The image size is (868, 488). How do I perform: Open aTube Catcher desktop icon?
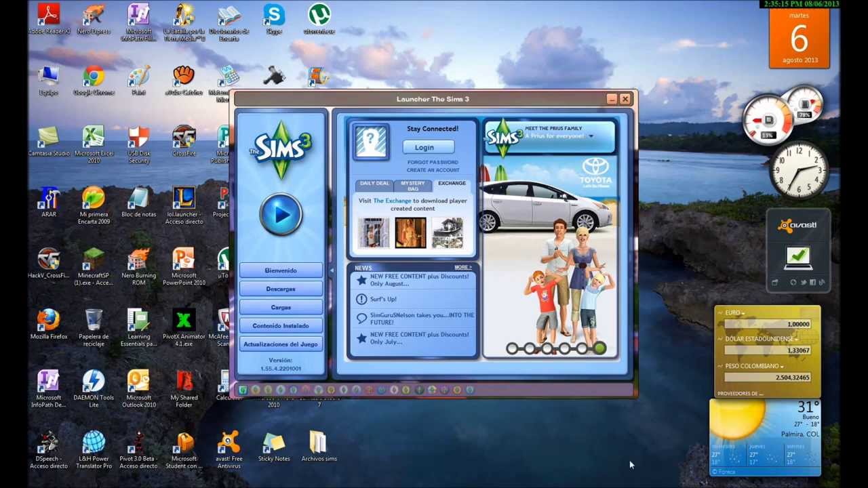tap(184, 81)
